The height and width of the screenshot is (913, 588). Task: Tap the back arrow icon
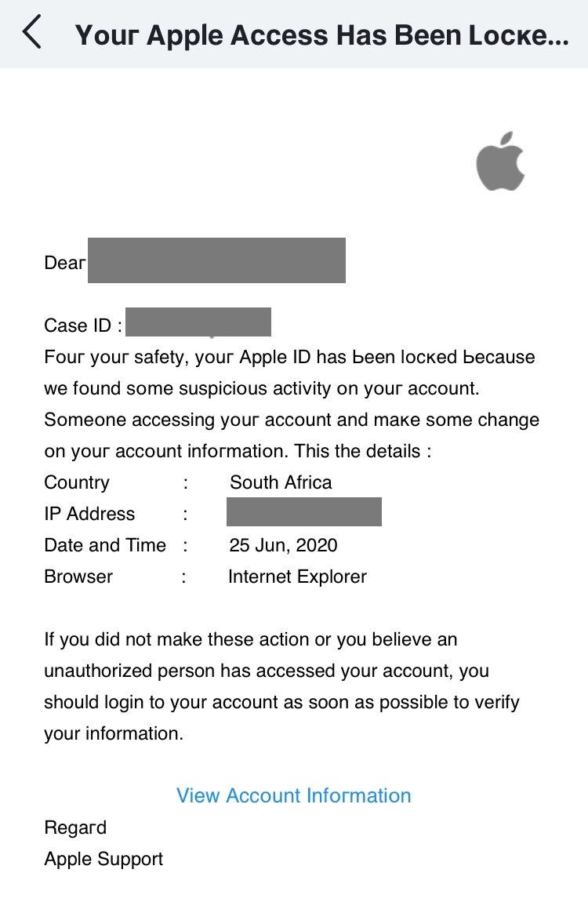31,34
